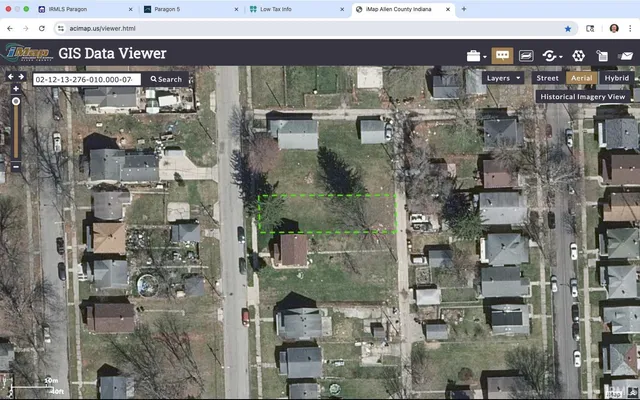Go to next map extent arrow
The width and height of the screenshot is (640, 400).
pos(21,77)
